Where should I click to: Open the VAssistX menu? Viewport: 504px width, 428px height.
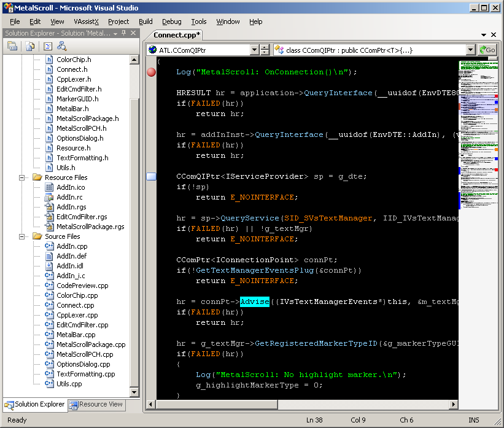coord(86,21)
